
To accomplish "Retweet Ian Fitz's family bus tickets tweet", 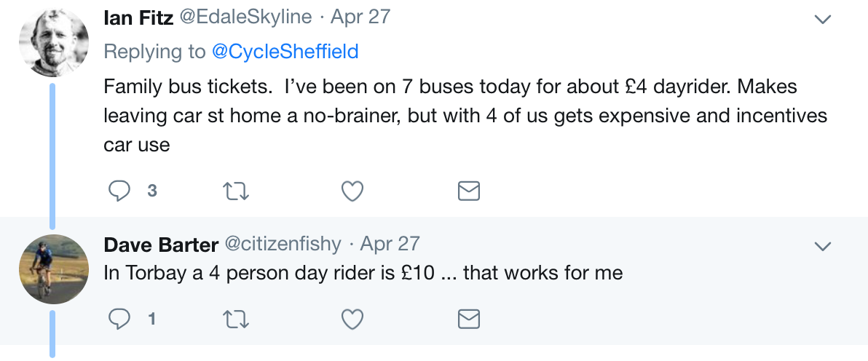I will [x=235, y=191].
